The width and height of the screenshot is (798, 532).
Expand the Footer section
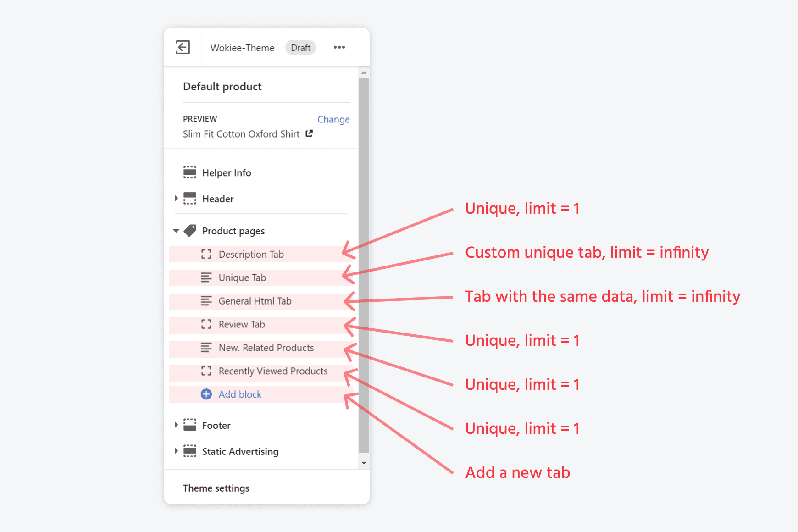176,425
